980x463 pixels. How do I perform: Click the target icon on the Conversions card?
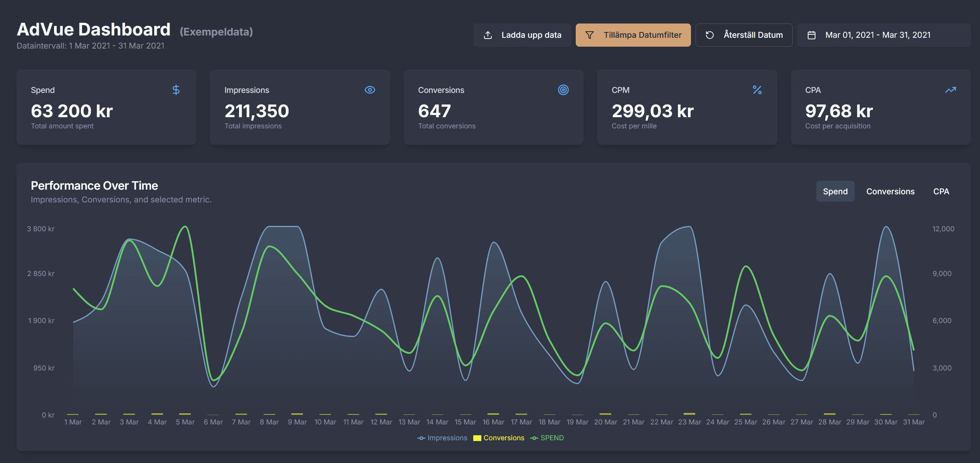[564, 90]
